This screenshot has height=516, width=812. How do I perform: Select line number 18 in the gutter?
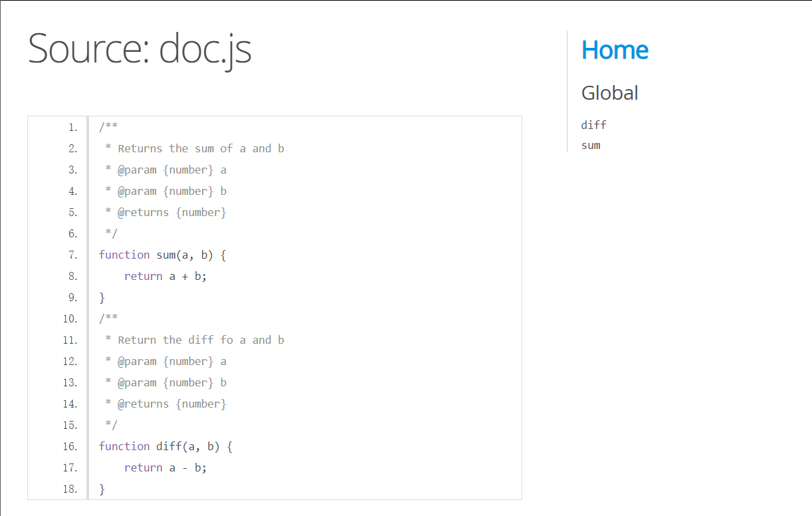(70, 489)
